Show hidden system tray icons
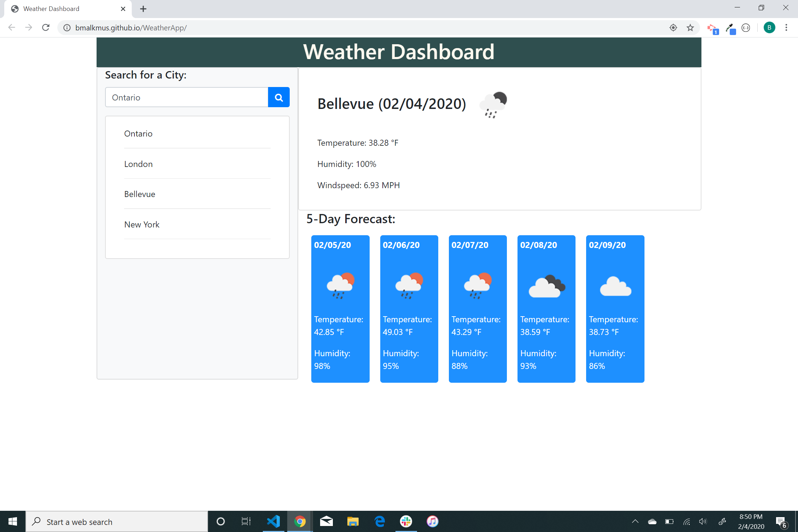This screenshot has height=532, width=798. 635,521
